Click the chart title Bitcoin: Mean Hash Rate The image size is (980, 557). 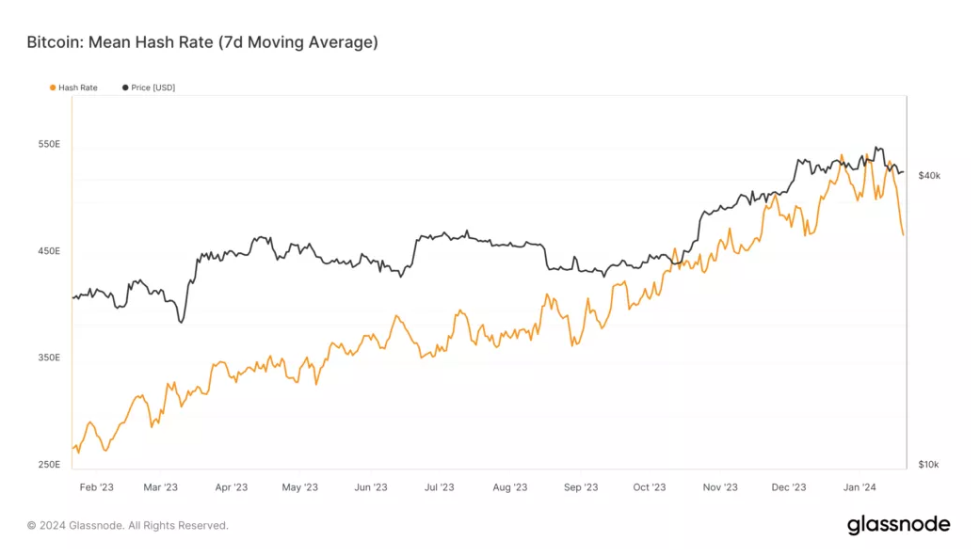coord(202,42)
